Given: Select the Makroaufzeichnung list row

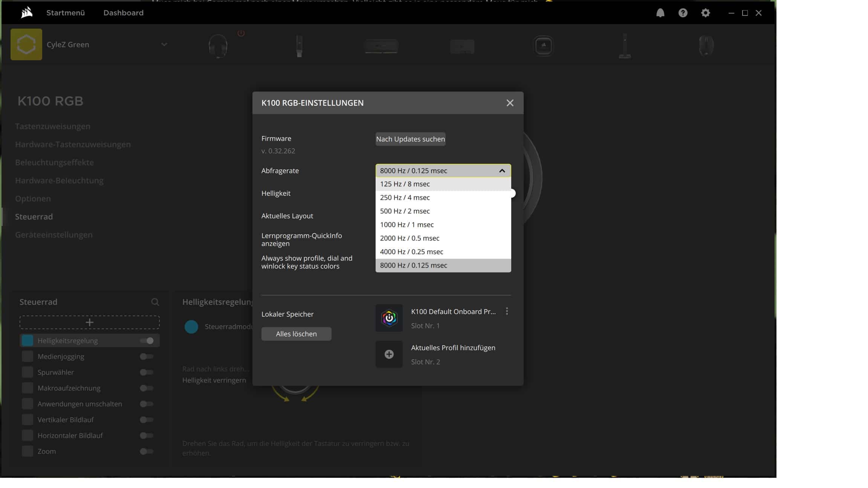Looking at the screenshot, I should 89,388.
